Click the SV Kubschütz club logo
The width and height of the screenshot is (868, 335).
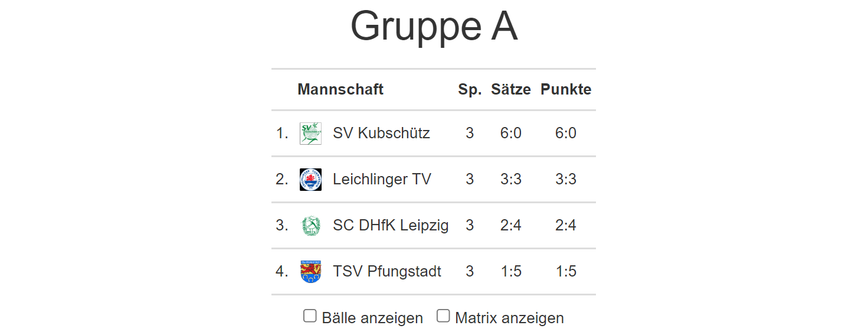point(310,134)
